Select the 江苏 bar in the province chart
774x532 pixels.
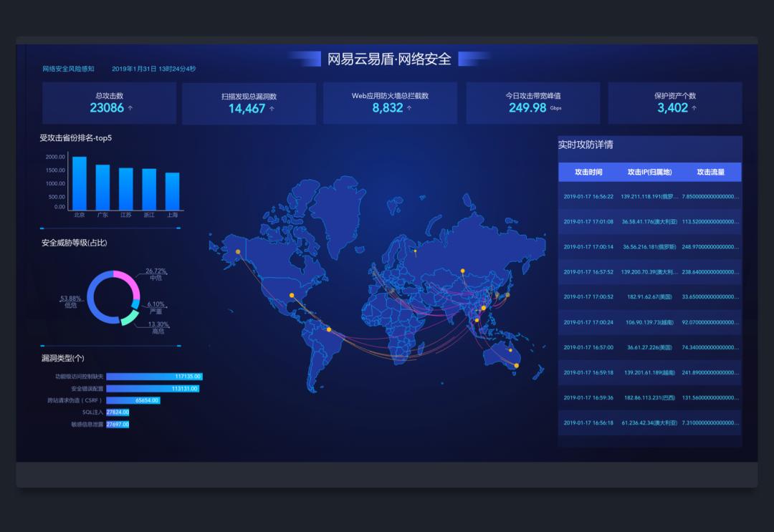click(126, 189)
